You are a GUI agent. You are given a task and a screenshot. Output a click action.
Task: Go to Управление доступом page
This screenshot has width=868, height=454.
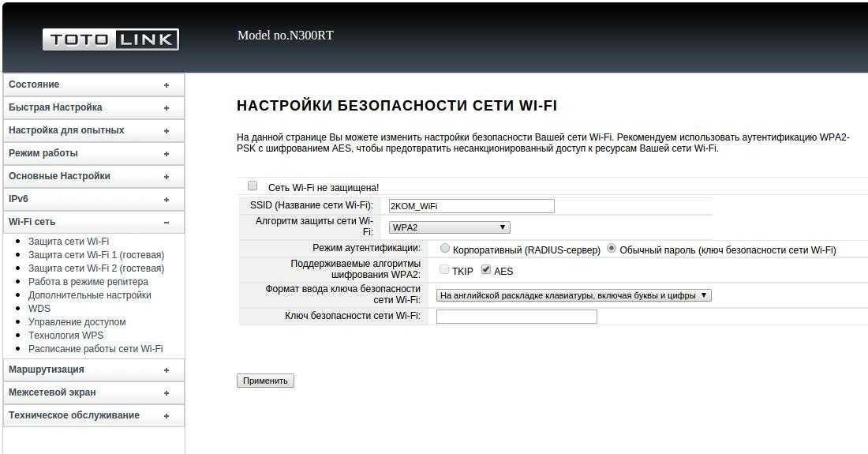point(77,322)
